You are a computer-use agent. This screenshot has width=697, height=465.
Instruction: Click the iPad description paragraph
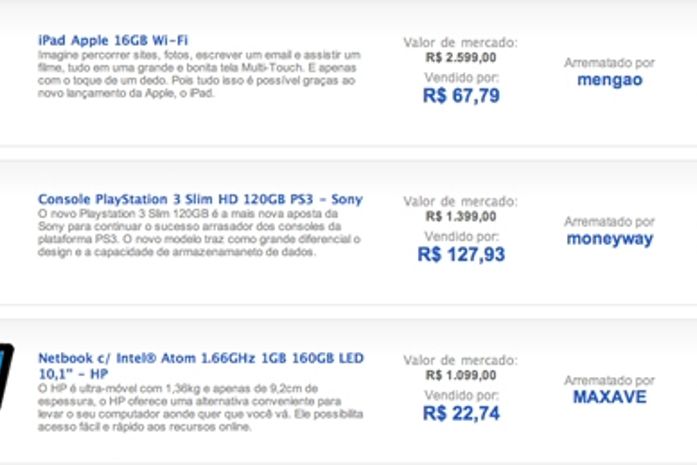point(200,75)
